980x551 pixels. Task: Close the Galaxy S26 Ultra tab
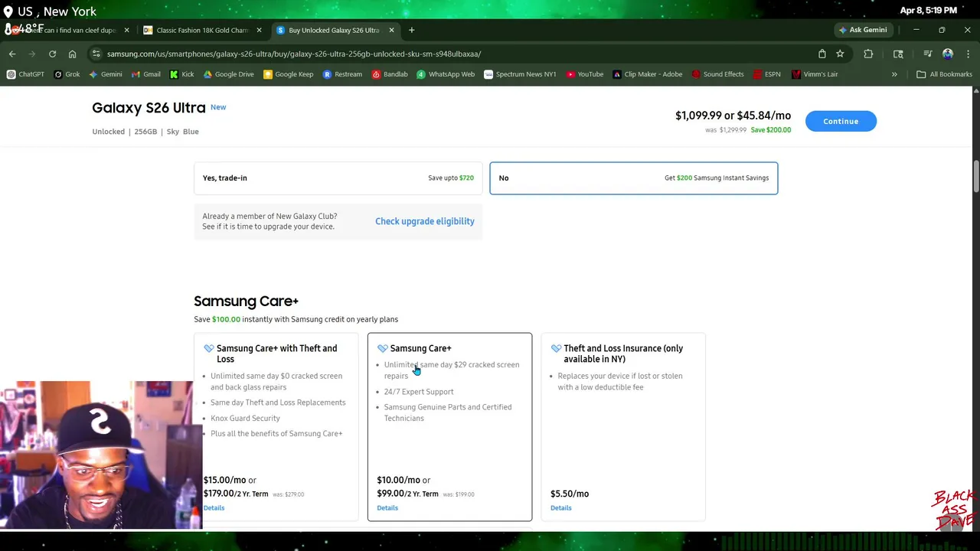(x=391, y=30)
